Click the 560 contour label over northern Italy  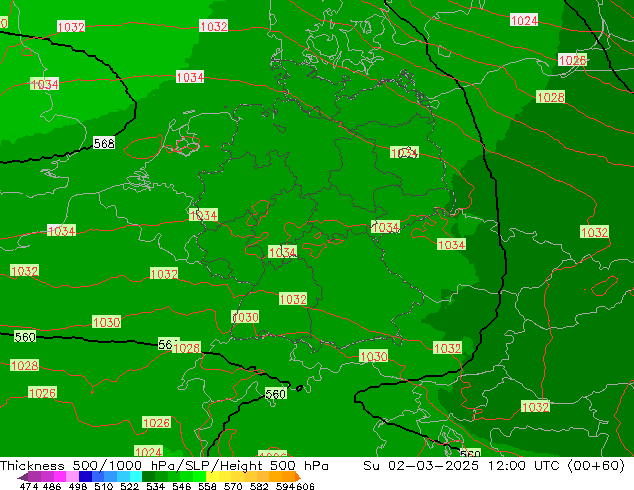point(276,394)
